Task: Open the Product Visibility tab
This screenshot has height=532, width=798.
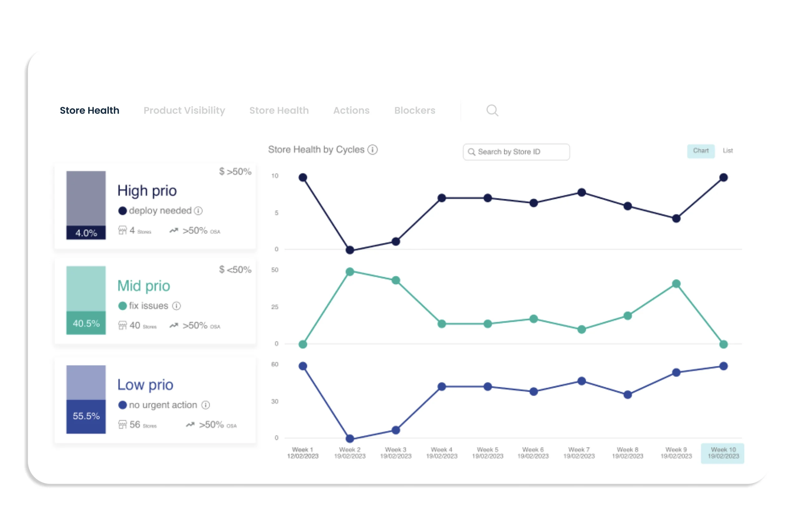Action: tap(184, 110)
